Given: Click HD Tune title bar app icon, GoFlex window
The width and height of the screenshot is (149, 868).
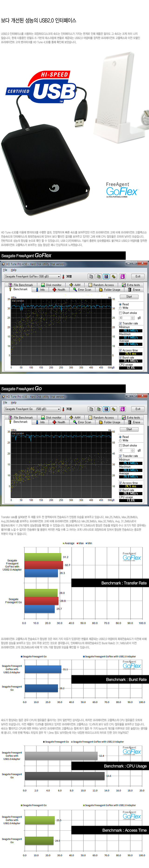Looking at the screenshot, I should pos(3,264).
